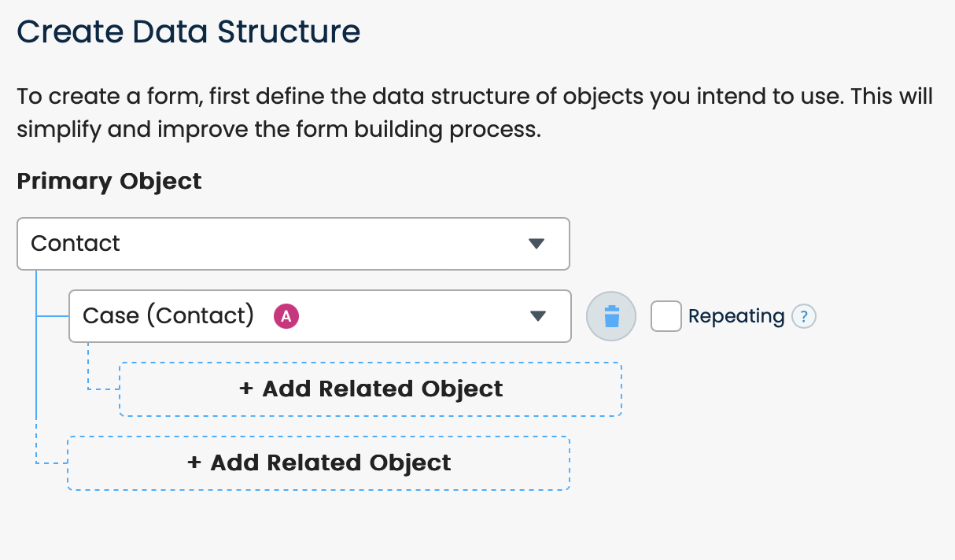Enable the Repeating checkbox
The width and height of the screenshot is (955, 560).
point(666,316)
